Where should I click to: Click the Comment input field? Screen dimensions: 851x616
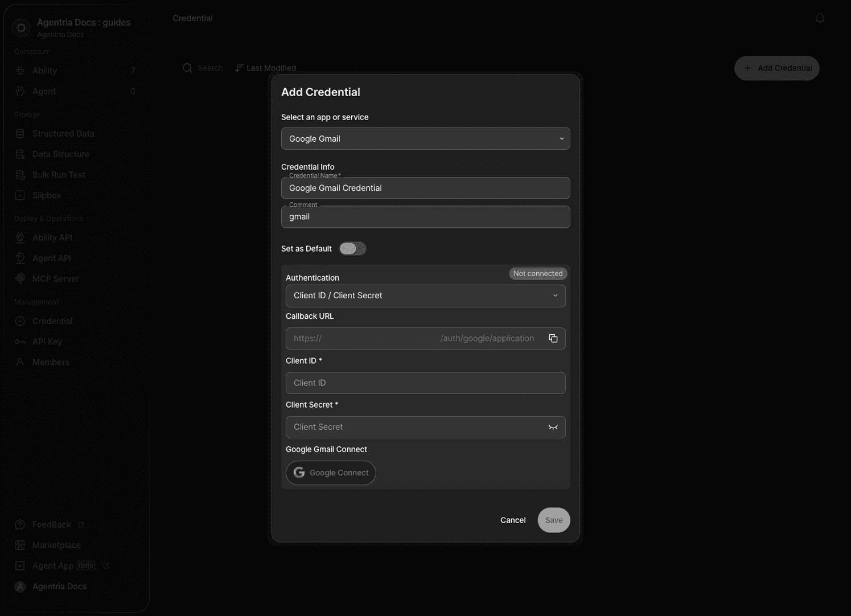425,216
